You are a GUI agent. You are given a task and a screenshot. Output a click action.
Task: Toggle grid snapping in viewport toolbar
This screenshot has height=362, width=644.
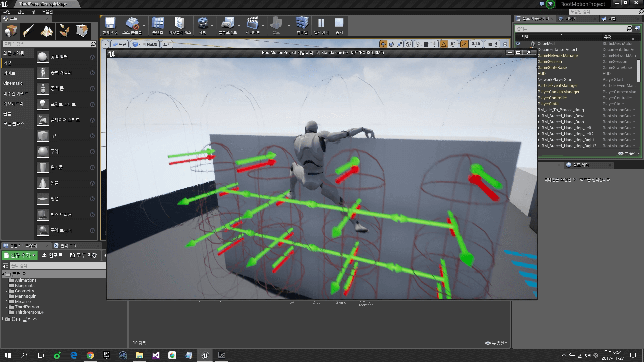coord(426,44)
